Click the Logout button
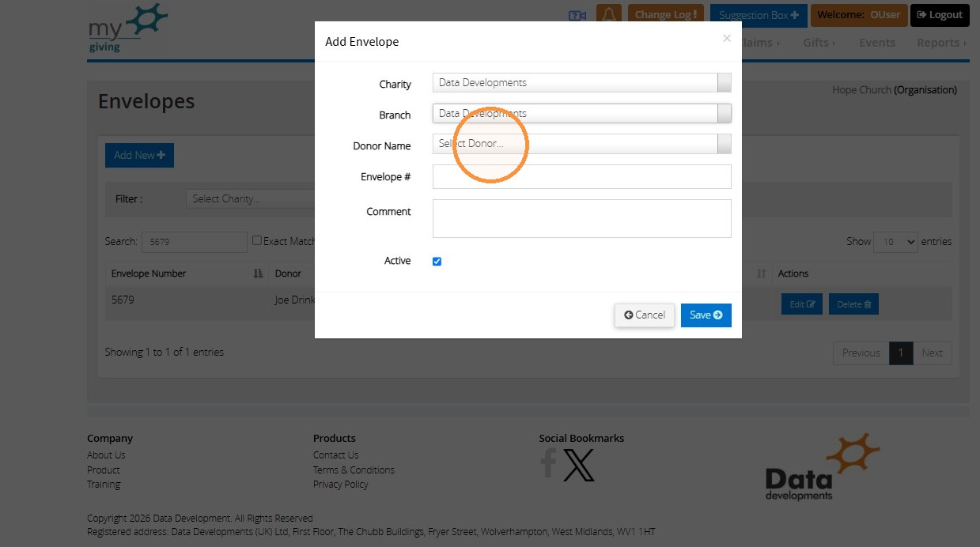980x547 pixels. click(x=940, y=15)
